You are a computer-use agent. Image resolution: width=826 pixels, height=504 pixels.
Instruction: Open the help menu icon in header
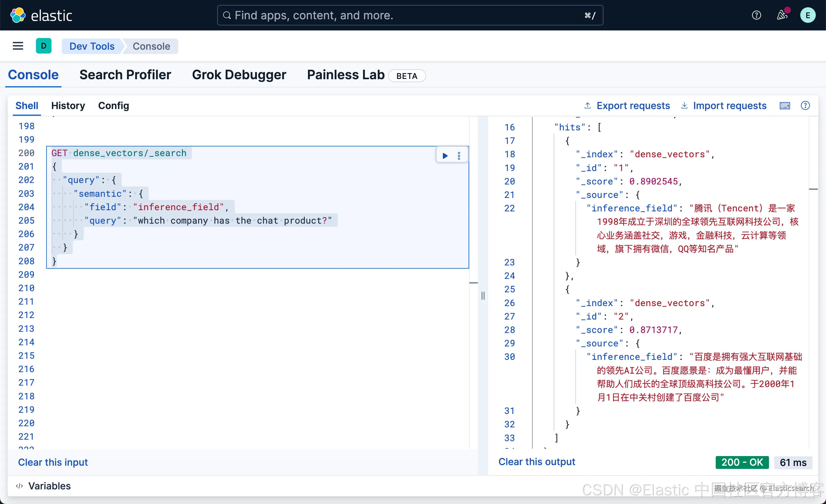756,15
